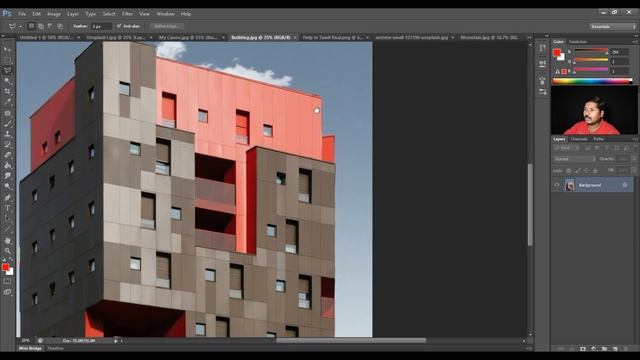
Task: Open the Mini Bridge panel tab
Action: point(30,349)
